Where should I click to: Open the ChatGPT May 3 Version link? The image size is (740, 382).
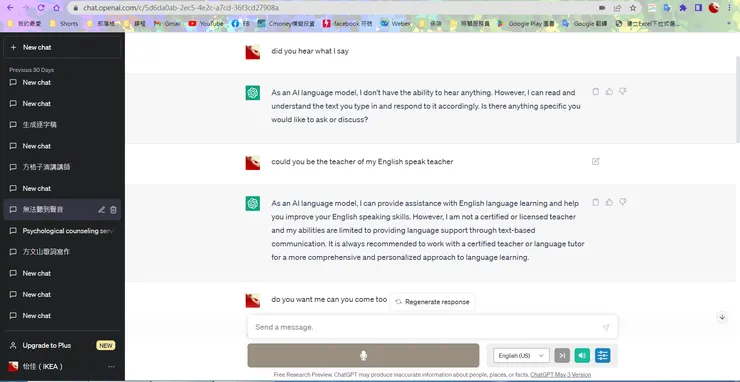(560, 374)
